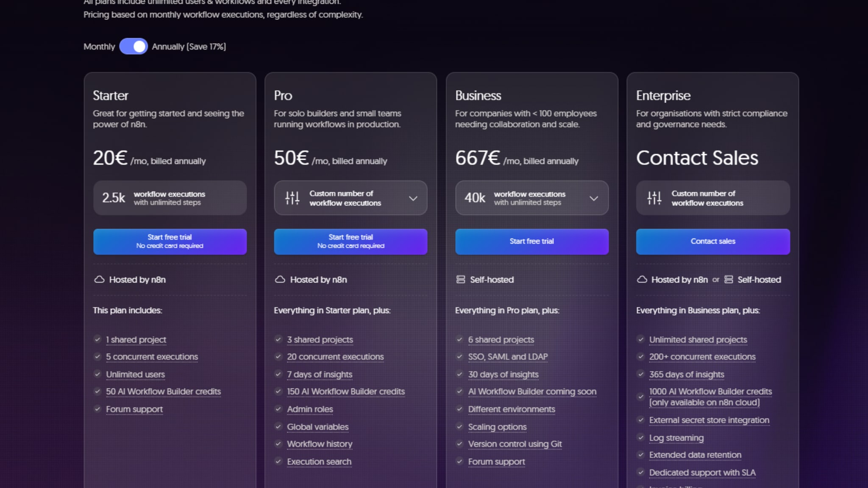The height and width of the screenshot is (488, 868).
Task: Click '6 shared projects' feature
Action: 501,340
